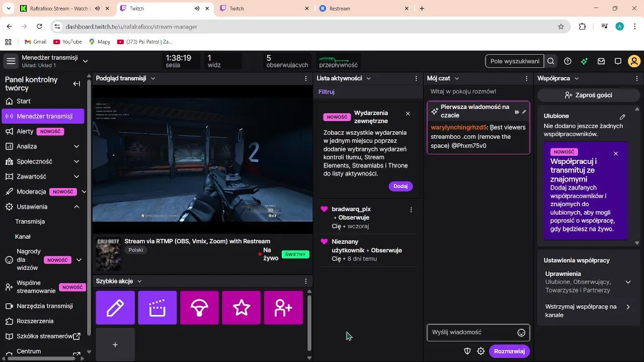Open the Szkółka streamerów external link
The height and width of the screenshot is (362, 644).
43,336
